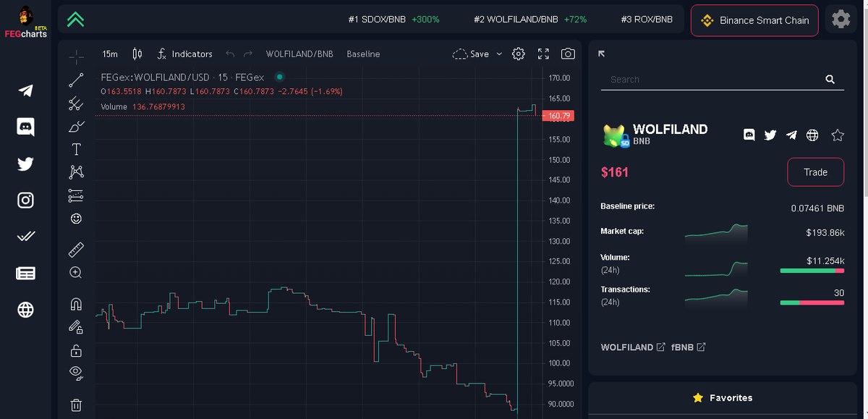Viewport: 868px width, 419px height.
Task: Select the trend line drawing tool
Action: 76,80
